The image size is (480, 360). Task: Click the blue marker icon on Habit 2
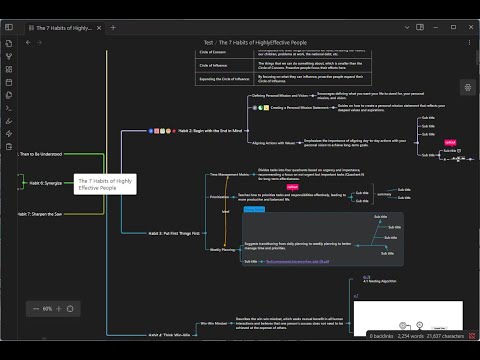click(x=151, y=131)
